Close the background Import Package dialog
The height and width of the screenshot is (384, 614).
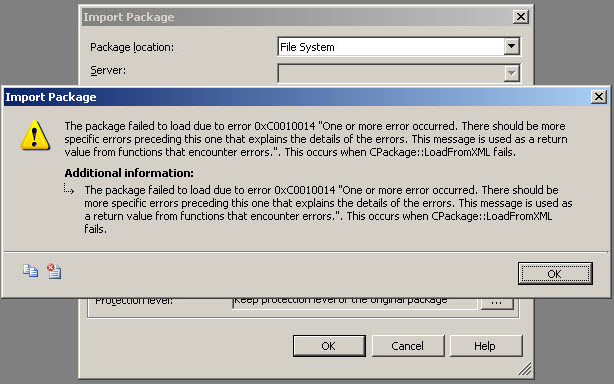point(520,17)
